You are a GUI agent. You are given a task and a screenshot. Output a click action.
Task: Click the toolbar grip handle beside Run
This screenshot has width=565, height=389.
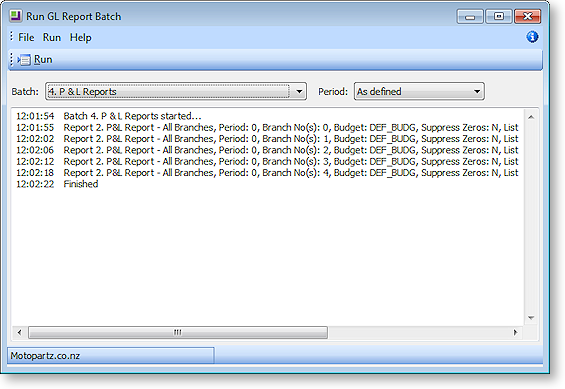[11, 60]
